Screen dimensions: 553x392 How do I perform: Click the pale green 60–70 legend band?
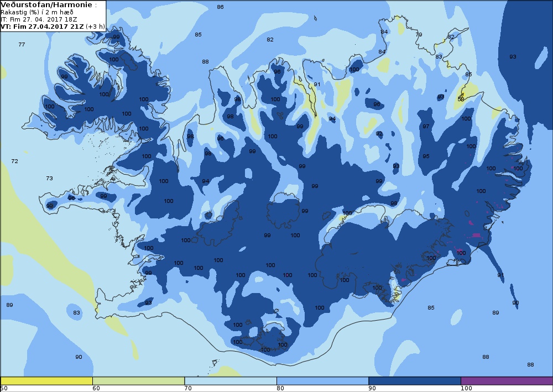tap(138, 381)
